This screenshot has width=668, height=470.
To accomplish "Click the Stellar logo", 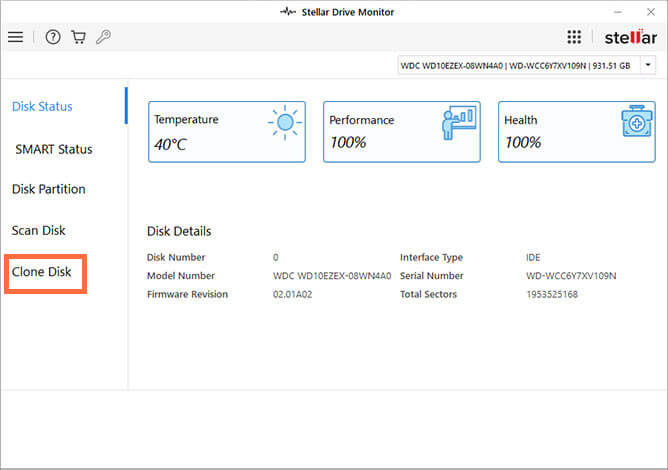I will click(631, 37).
